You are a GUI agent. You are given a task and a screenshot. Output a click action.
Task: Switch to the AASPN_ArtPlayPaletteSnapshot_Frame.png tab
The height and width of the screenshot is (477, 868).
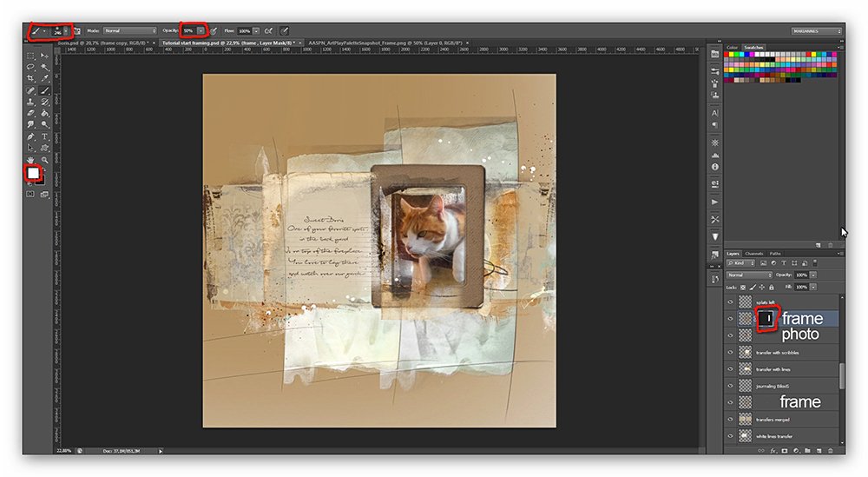[387, 43]
